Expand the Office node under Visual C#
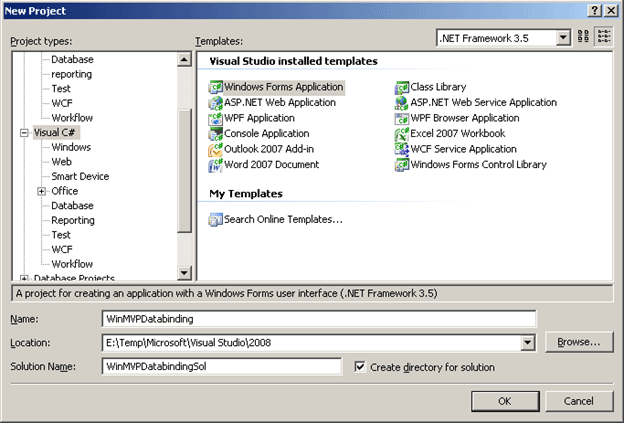624x423 pixels. pyautogui.click(x=42, y=191)
